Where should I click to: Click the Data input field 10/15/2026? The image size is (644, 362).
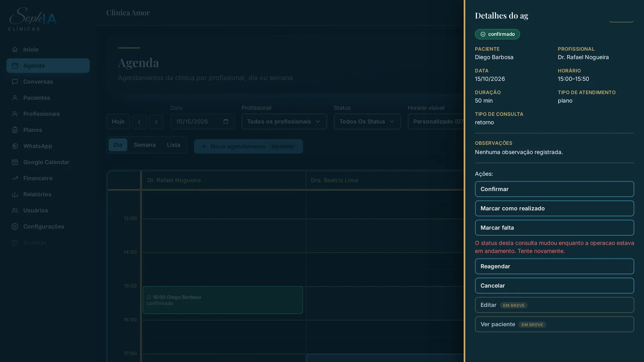[x=202, y=122]
